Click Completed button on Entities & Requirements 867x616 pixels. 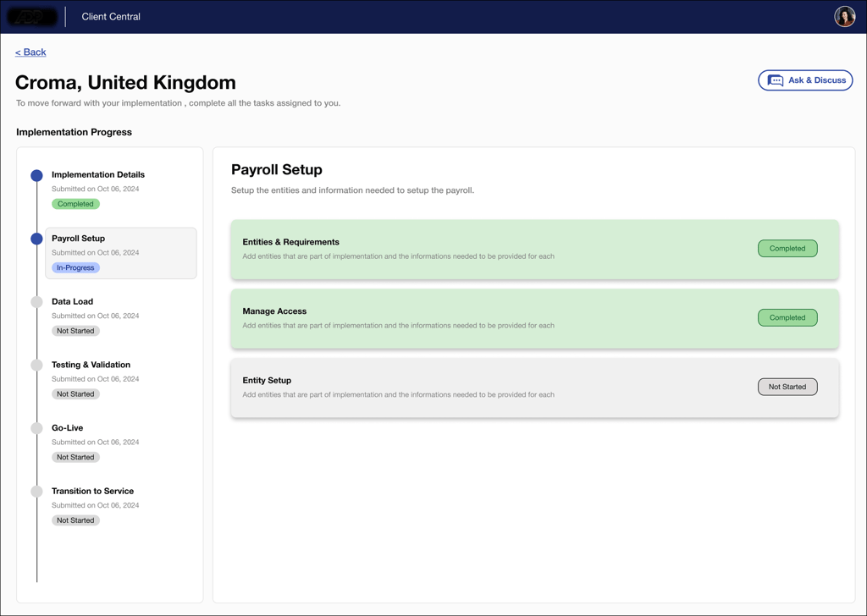coord(787,249)
